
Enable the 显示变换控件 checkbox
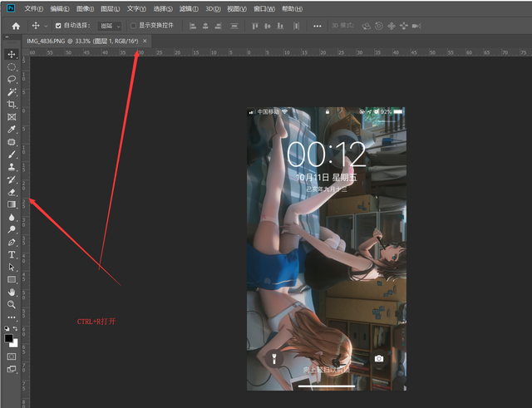pos(133,26)
